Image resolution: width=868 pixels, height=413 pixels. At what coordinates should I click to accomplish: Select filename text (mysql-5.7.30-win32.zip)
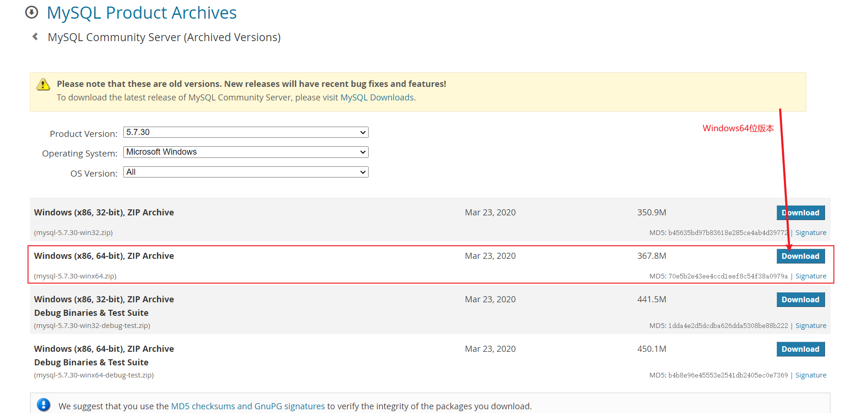pos(73,233)
